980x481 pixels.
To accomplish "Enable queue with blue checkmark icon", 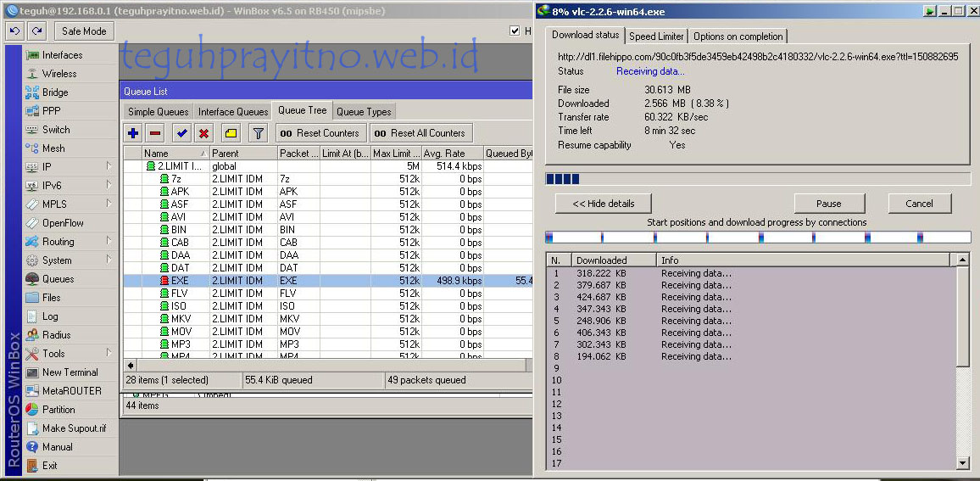I will (x=182, y=132).
